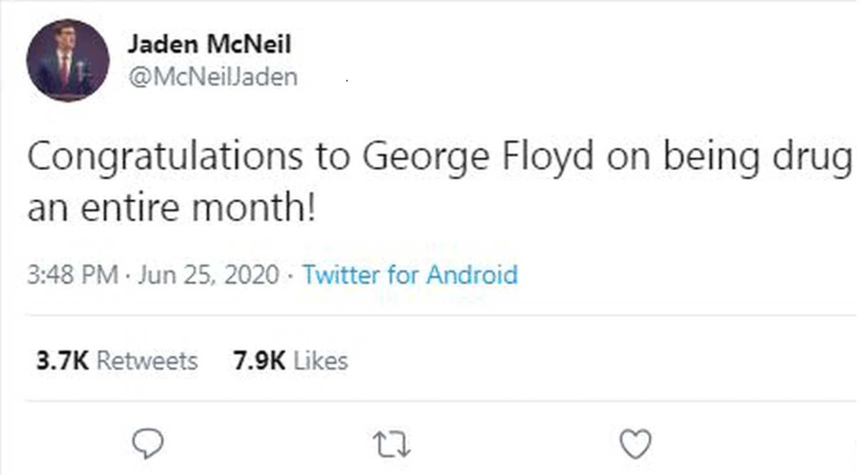
Task: Click the display name Jaden McNeil
Action: point(209,44)
